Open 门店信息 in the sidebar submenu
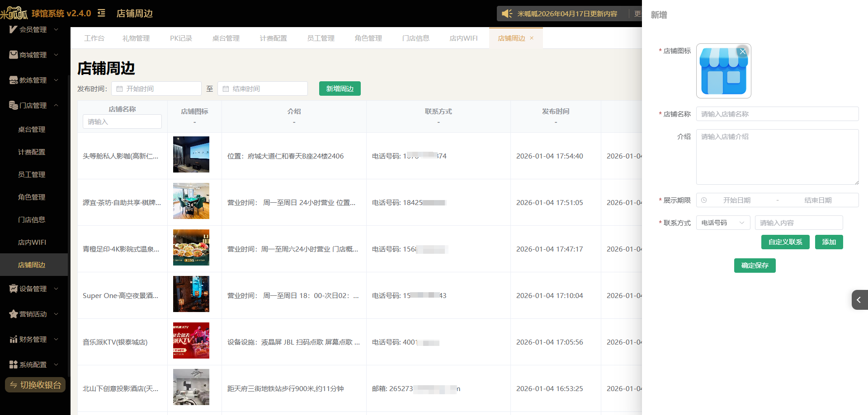 (32, 219)
